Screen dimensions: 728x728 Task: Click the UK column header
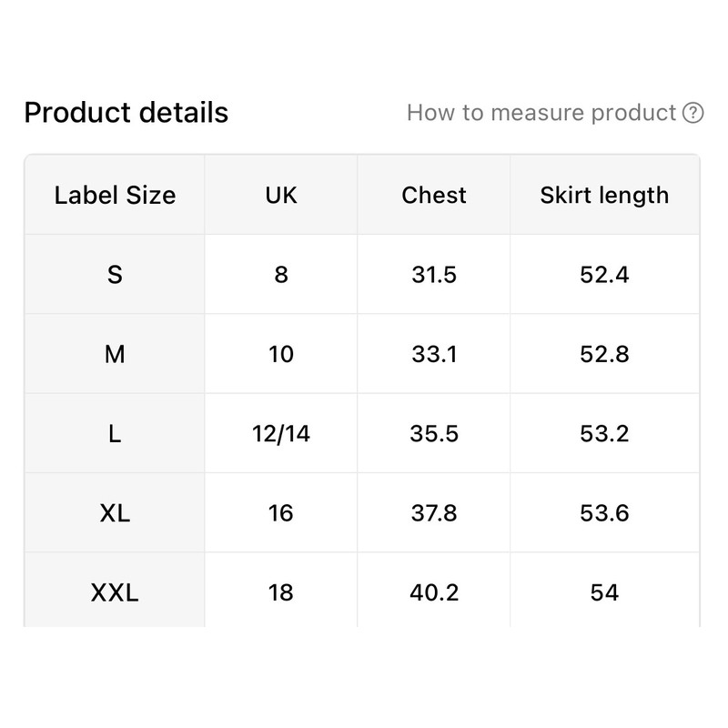click(281, 195)
